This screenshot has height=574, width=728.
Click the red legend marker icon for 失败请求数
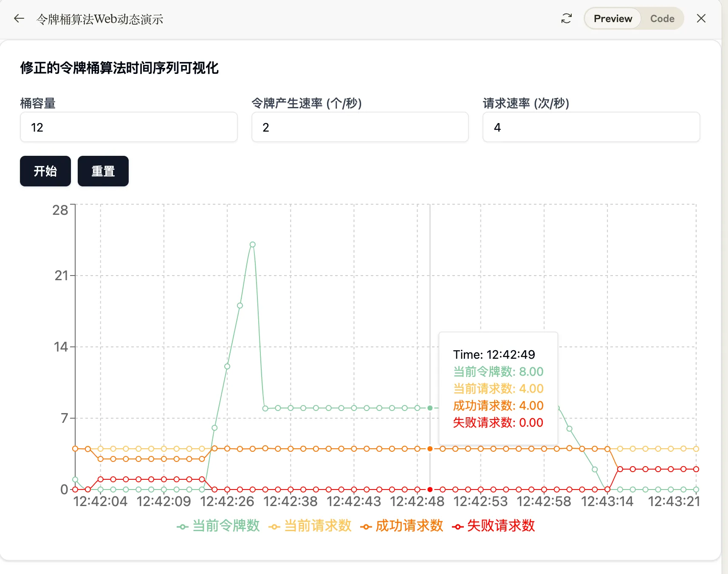(457, 527)
